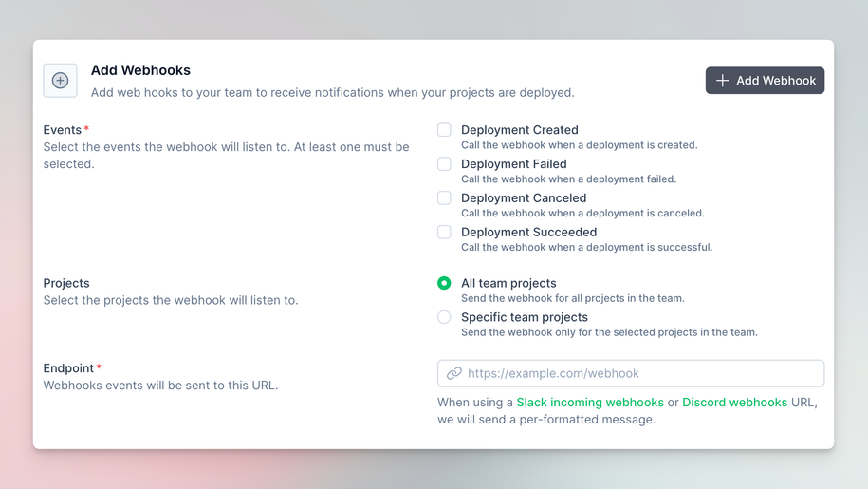Click the link icon in the endpoint field
Screen dimensions: 868x489
point(454,373)
